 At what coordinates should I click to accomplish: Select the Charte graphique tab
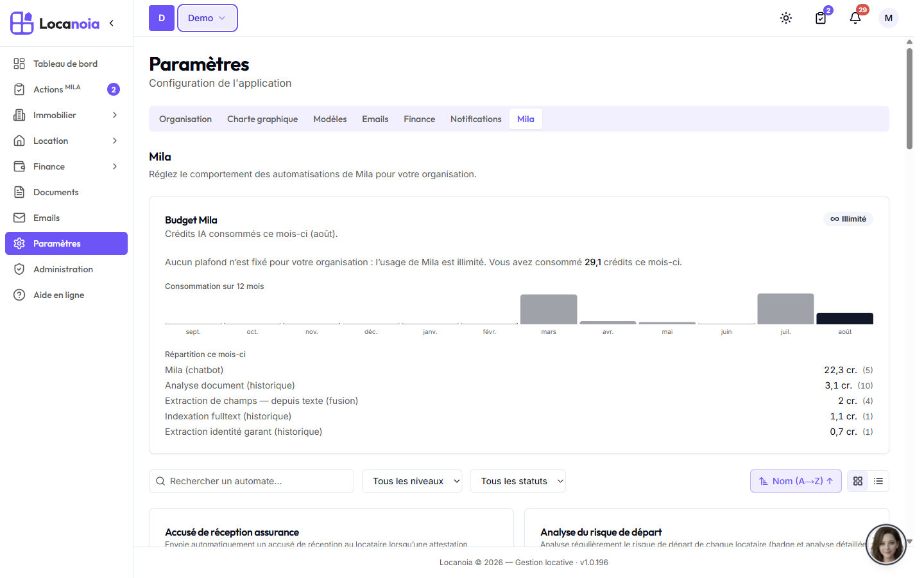pyautogui.click(x=262, y=119)
